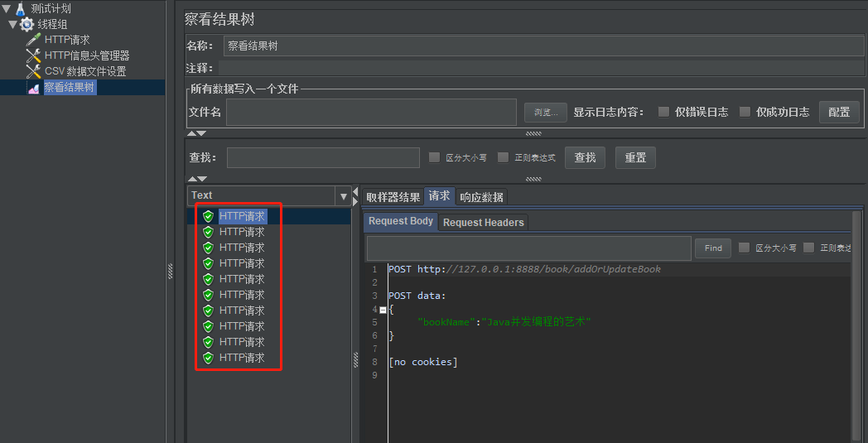This screenshot has width=868, height=443.
Task: Switch to the 取样器结果 tab
Action: pos(393,197)
